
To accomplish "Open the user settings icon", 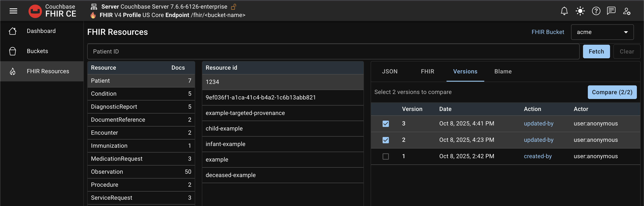I will pos(627,11).
